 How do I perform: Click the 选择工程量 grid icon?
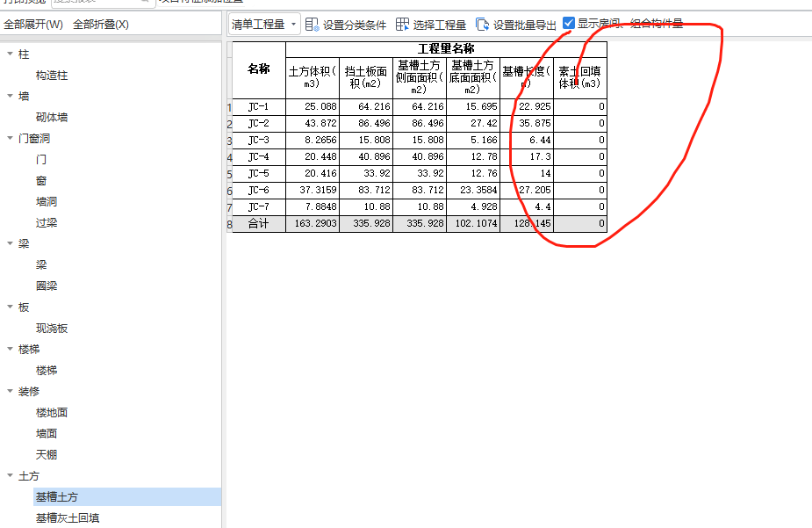(402, 25)
